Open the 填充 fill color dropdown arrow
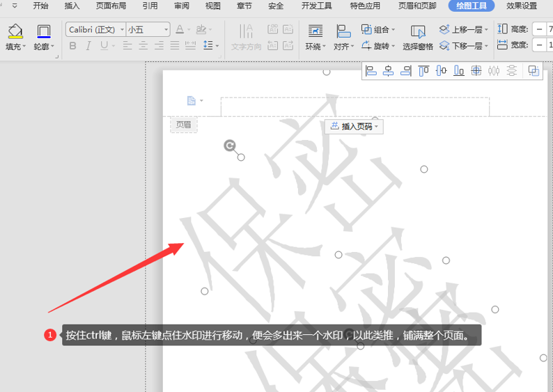Viewport: 553px width, 392px height. click(x=24, y=46)
